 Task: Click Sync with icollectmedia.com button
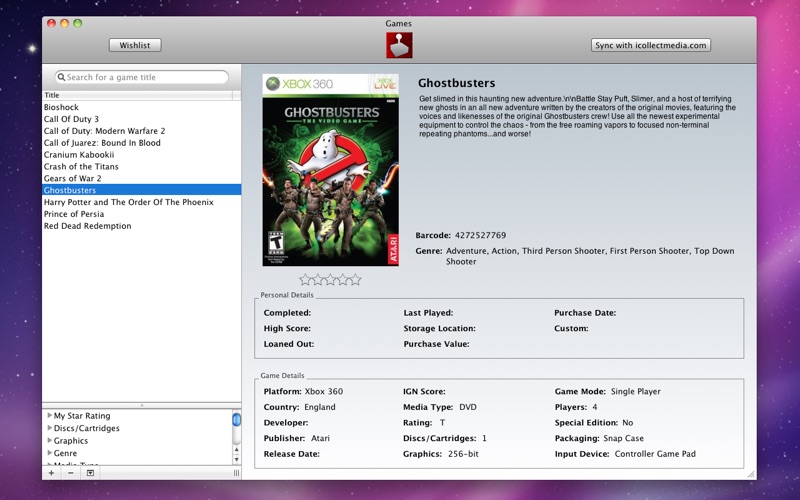click(651, 45)
